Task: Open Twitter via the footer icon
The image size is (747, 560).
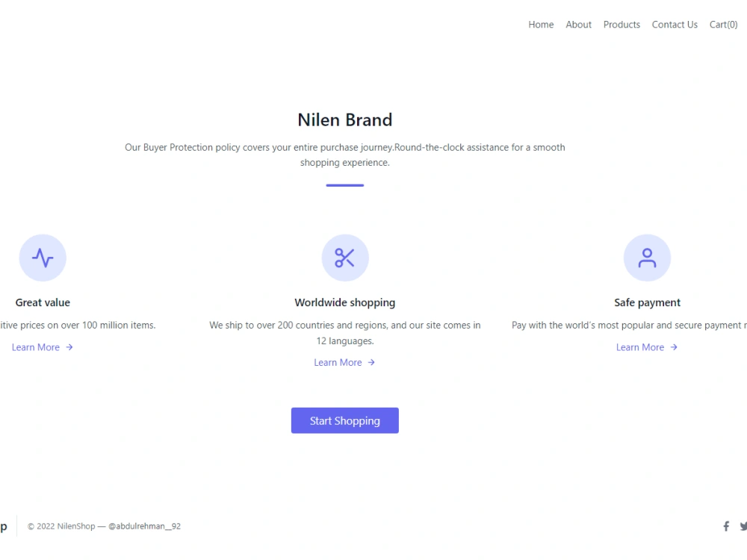Action: point(743,526)
